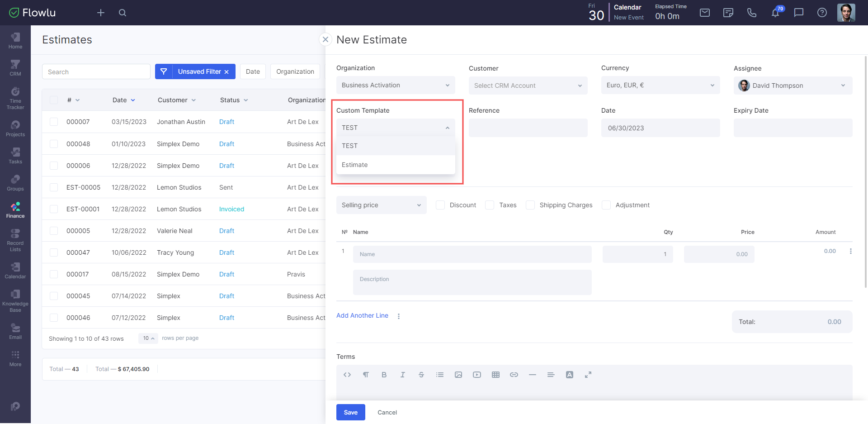Select Estimate option in template list
The image size is (868, 424).
[396, 165]
